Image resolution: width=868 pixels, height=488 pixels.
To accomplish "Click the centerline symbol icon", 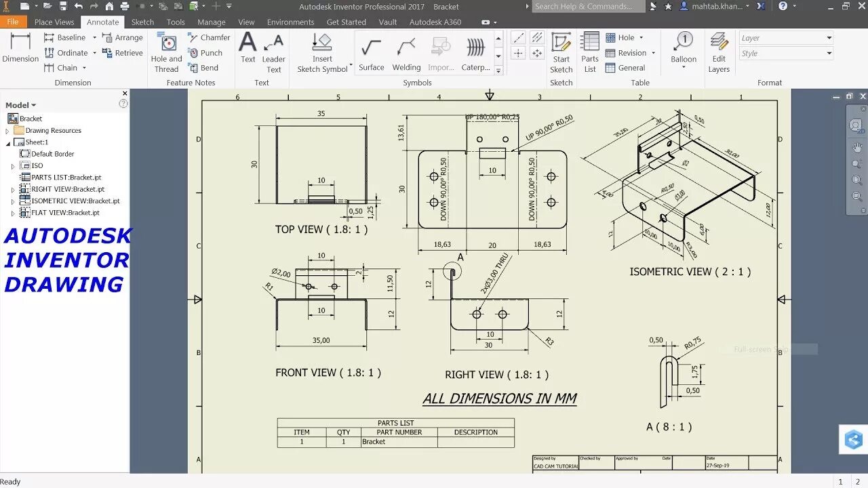I will pos(518,38).
